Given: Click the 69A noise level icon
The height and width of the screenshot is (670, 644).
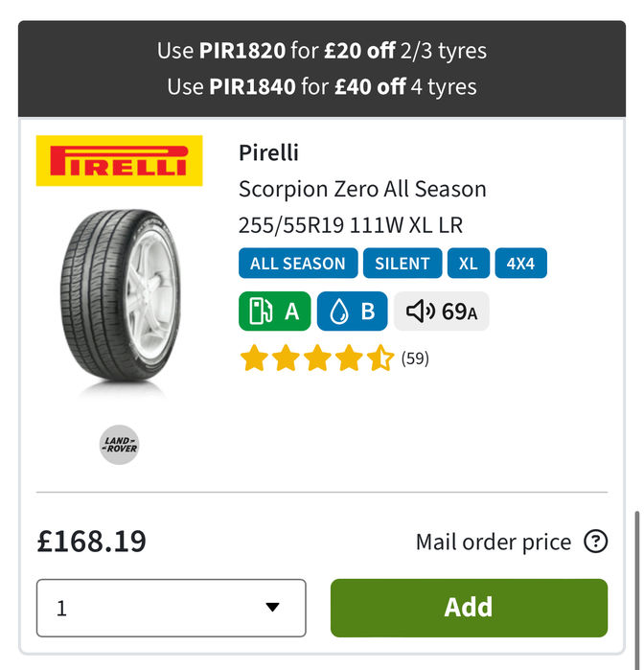Looking at the screenshot, I should coord(442,312).
